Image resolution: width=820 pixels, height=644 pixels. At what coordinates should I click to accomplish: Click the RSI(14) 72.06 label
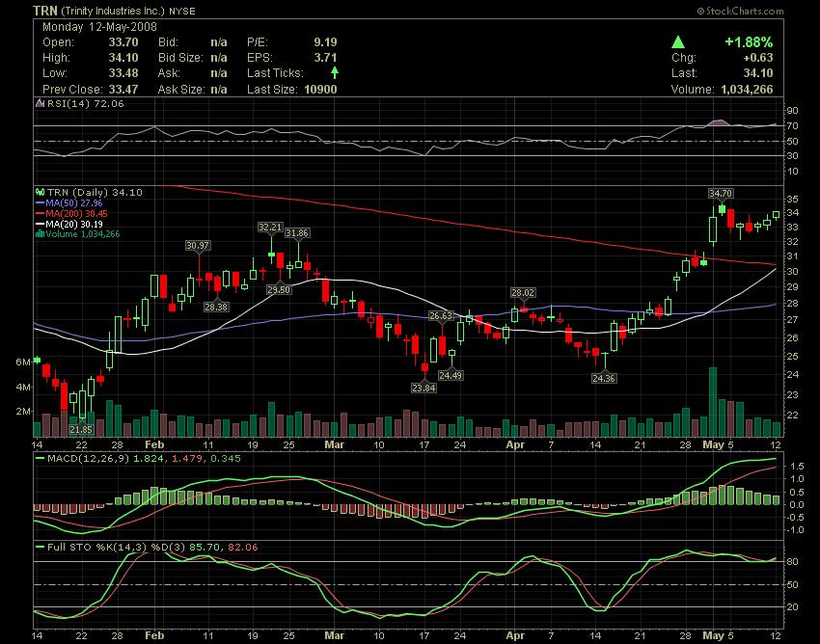coord(85,103)
